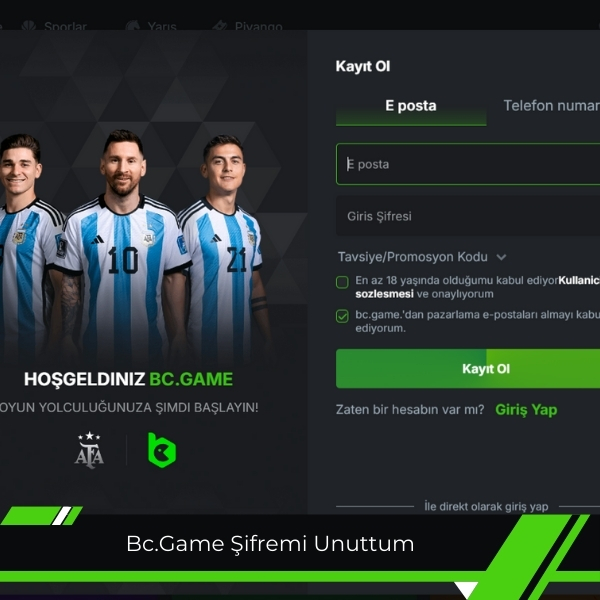
Task: Follow the Giriş Yap link
Action: tap(526, 410)
